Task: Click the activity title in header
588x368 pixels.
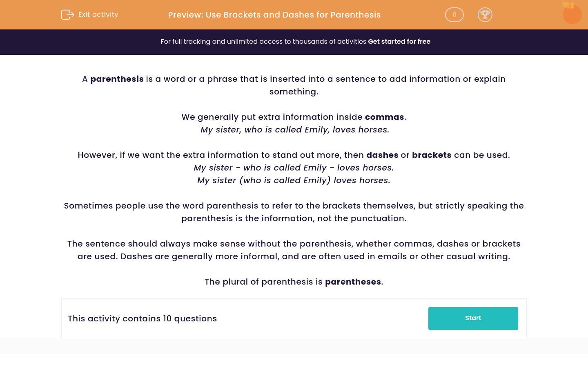Action: click(x=274, y=15)
